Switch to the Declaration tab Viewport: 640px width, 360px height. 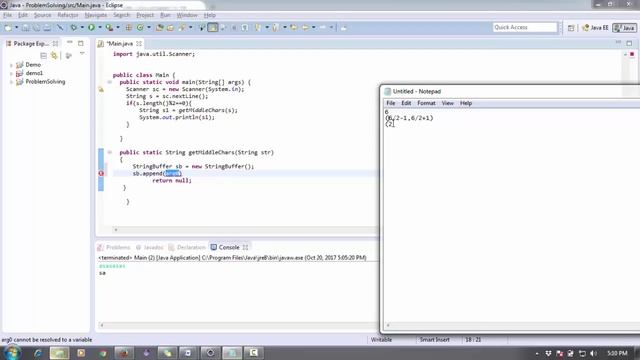pyautogui.click(x=187, y=247)
